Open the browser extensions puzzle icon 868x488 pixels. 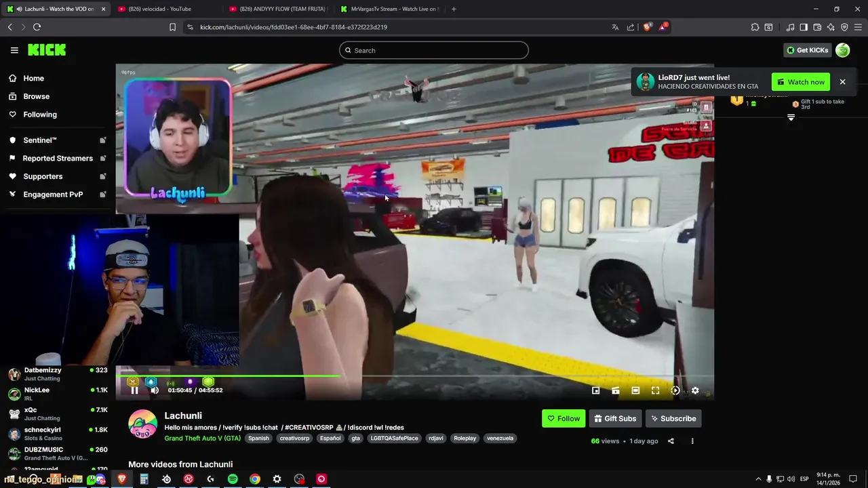tap(755, 27)
